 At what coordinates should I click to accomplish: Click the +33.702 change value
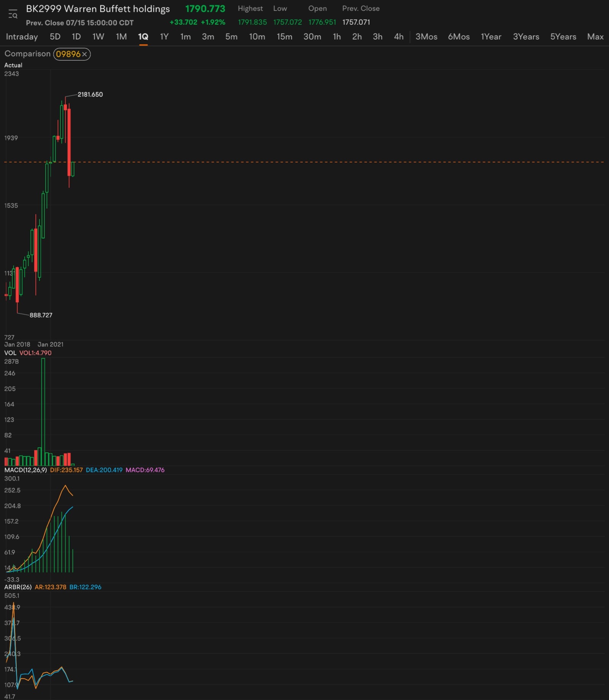(x=183, y=22)
